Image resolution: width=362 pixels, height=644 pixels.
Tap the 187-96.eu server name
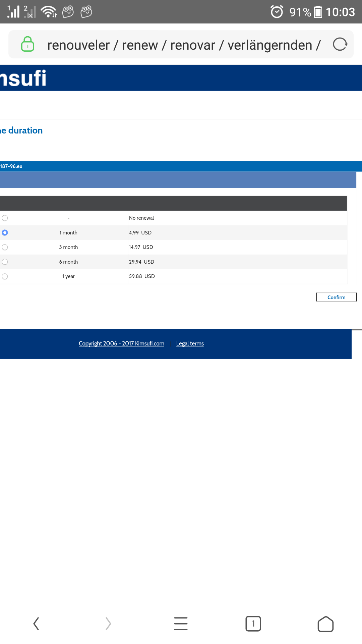(11, 166)
